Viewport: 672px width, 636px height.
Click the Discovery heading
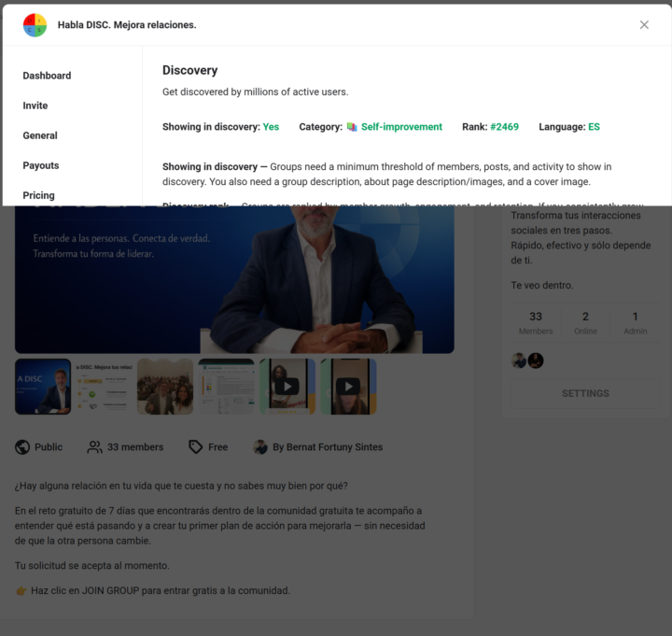(x=189, y=70)
